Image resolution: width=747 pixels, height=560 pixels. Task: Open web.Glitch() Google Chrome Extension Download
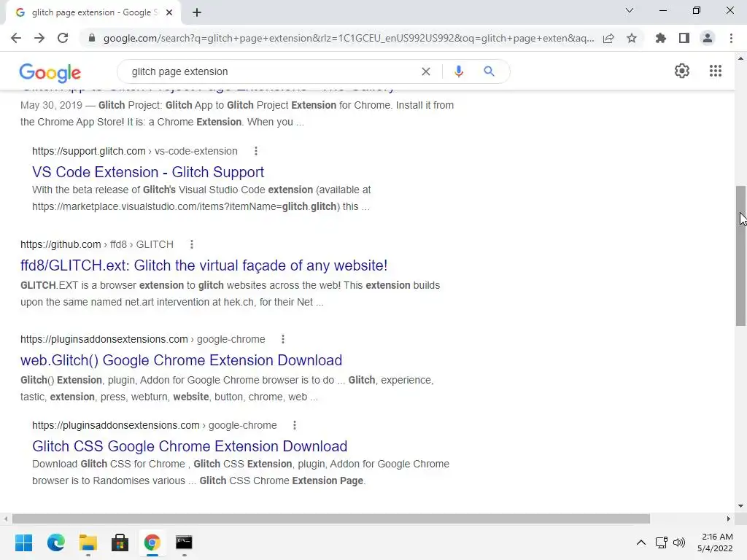181,360
